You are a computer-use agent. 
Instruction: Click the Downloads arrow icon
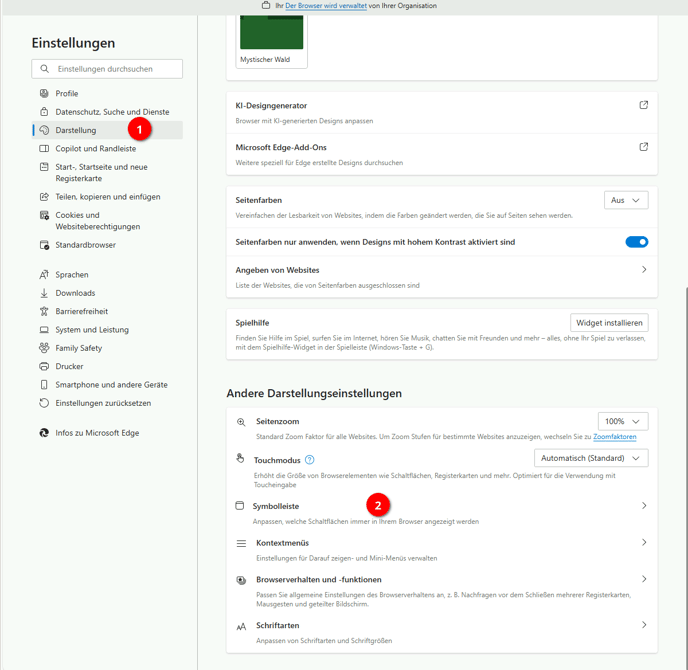[44, 293]
